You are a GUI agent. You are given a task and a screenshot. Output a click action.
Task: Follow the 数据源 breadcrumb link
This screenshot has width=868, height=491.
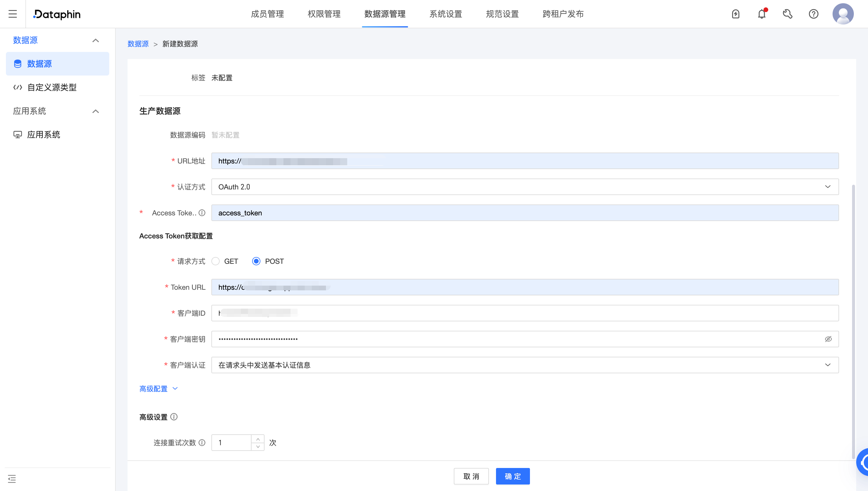pyautogui.click(x=138, y=44)
